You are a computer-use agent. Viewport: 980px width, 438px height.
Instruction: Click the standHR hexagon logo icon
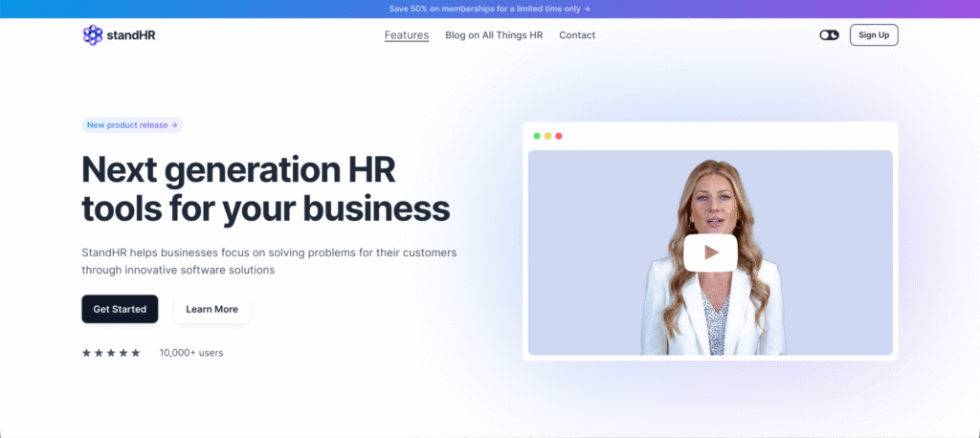(x=92, y=35)
